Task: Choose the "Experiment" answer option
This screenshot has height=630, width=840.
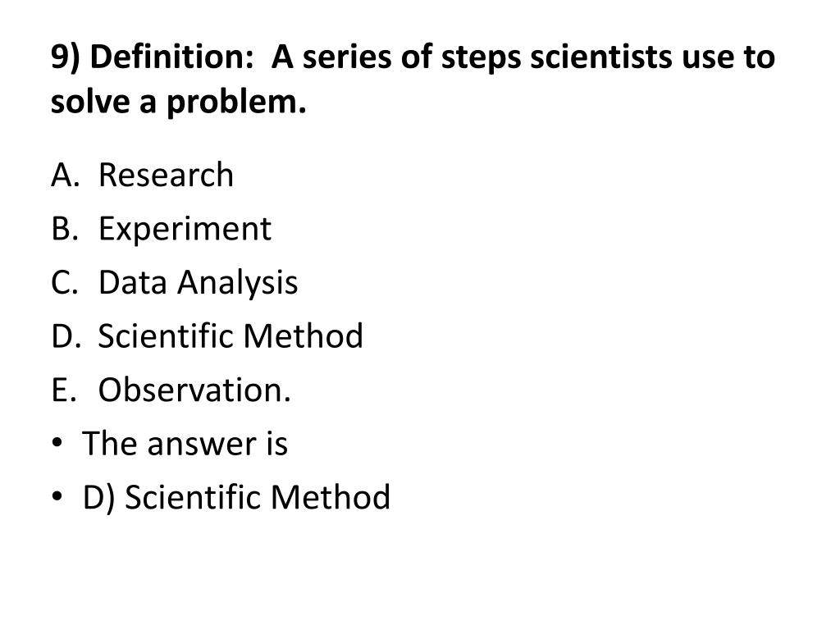Action: [185, 229]
